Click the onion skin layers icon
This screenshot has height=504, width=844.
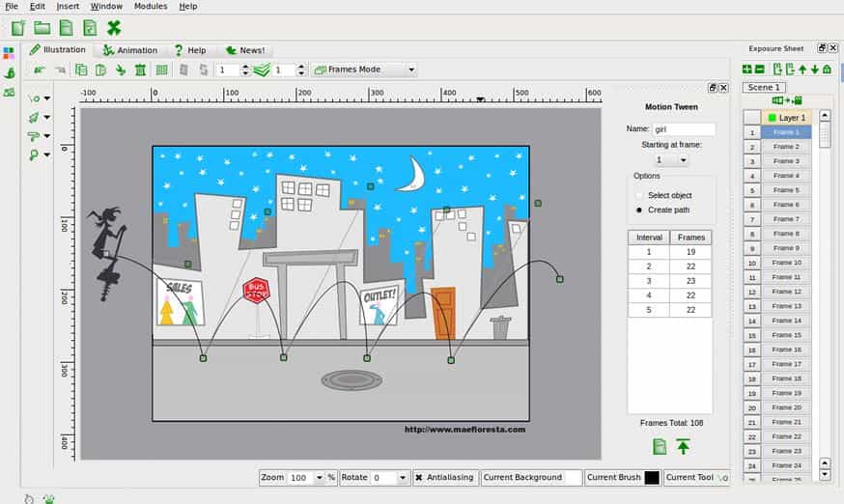(x=262, y=70)
